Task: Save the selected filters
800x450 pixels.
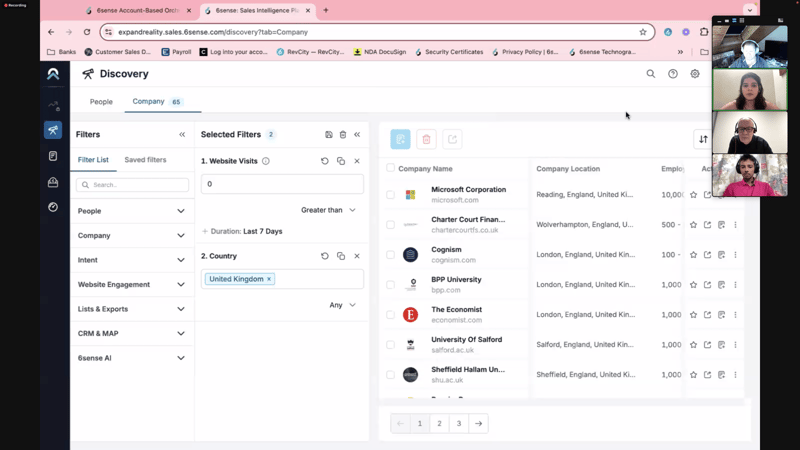Action: tap(329, 135)
